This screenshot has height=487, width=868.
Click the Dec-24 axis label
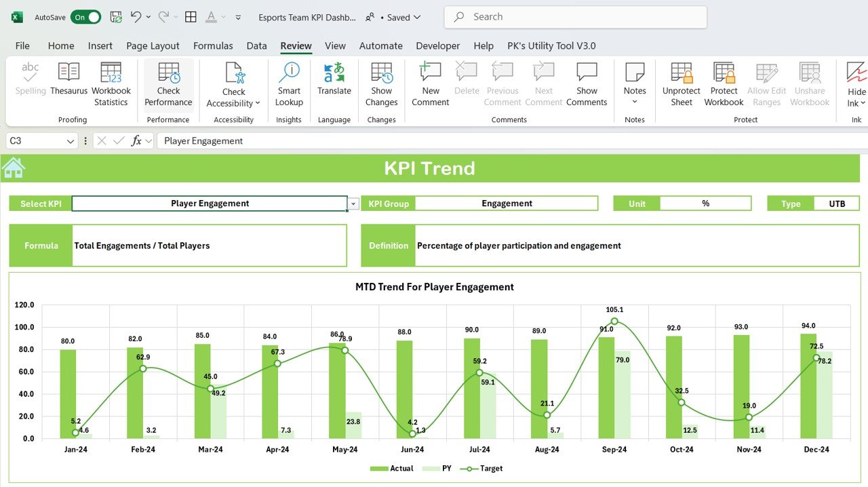pos(816,449)
